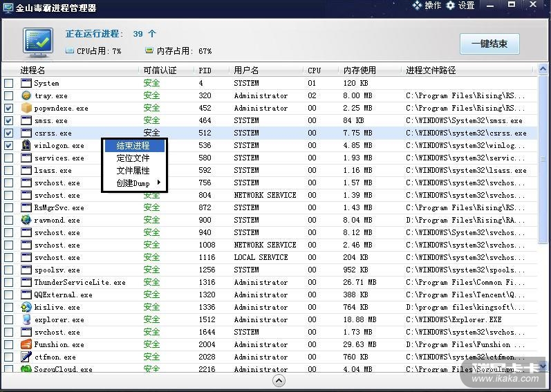The height and width of the screenshot is (392, 551).
Task: Click the memory usage chip icon
Action: click(149, 50)
